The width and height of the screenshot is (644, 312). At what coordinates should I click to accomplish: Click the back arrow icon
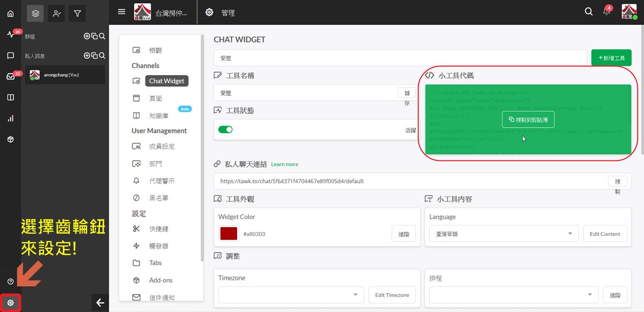click(100, 303)
